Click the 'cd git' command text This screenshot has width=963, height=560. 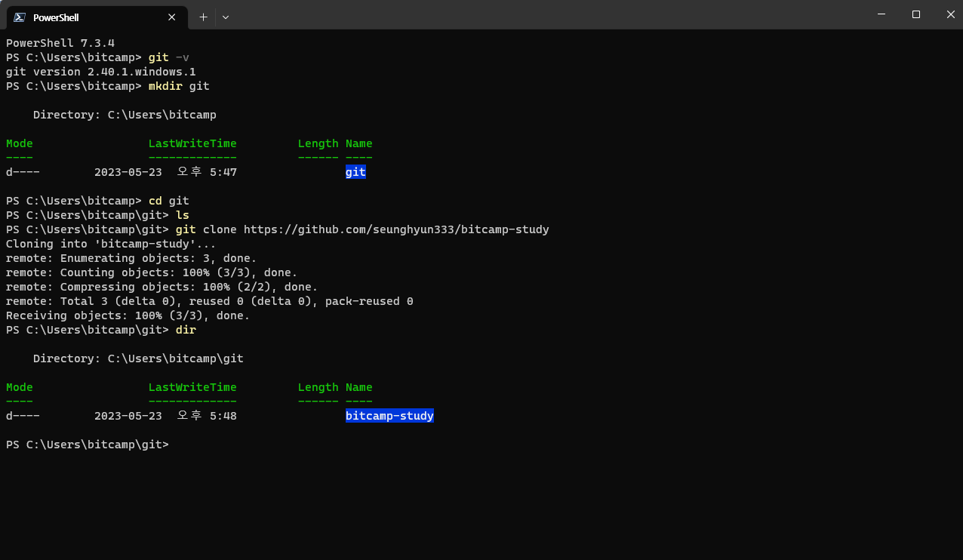[x=169, y=201]
